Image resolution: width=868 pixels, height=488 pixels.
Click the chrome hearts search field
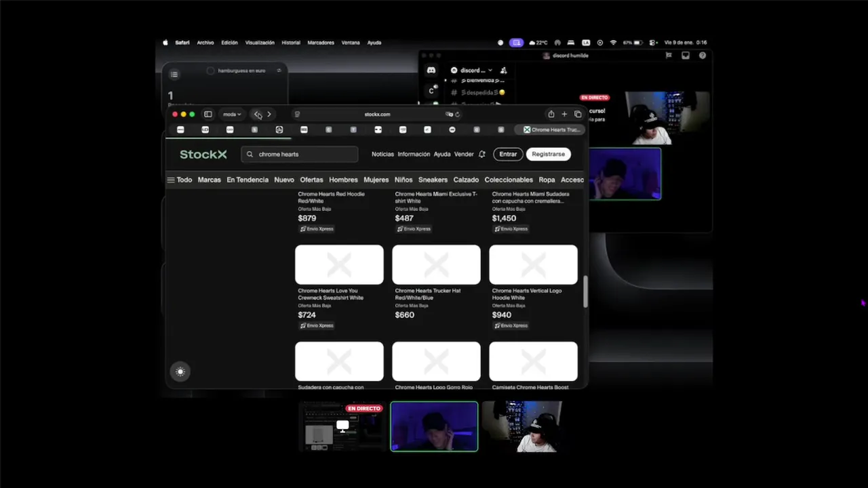[x=300, y=155]
